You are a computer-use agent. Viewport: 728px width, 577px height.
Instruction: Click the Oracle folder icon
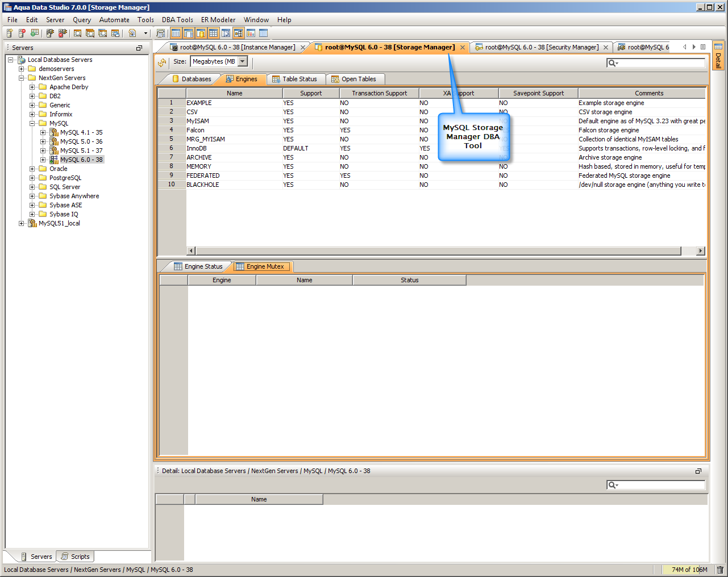43,169
